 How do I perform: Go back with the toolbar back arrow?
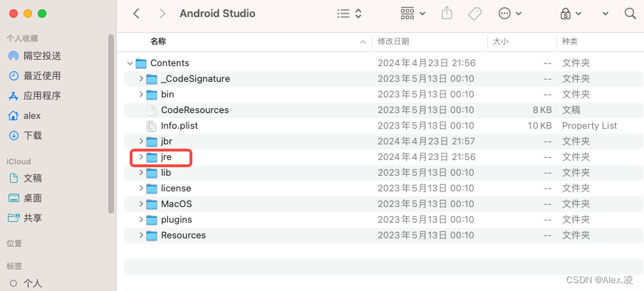[x=136, y=14]
